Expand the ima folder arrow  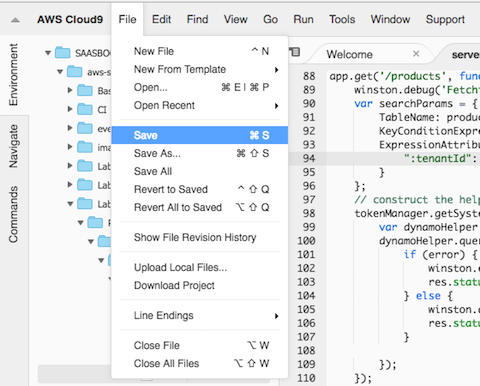(x=70, y=147)
